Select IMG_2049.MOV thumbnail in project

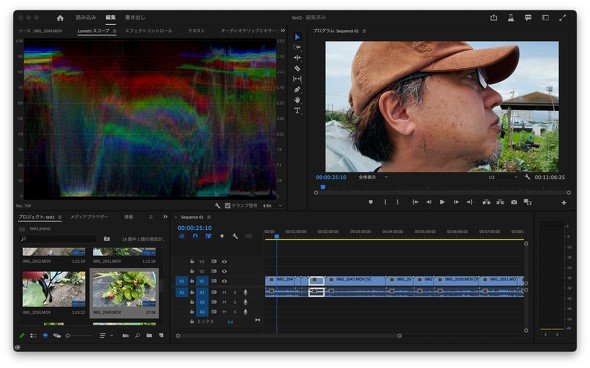coord(124,289)
